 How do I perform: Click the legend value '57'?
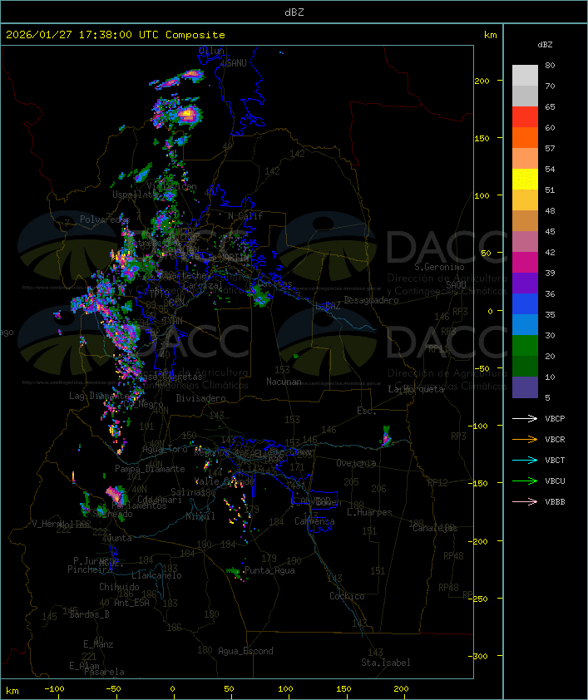pyautogui.click(x=550, y=148)
